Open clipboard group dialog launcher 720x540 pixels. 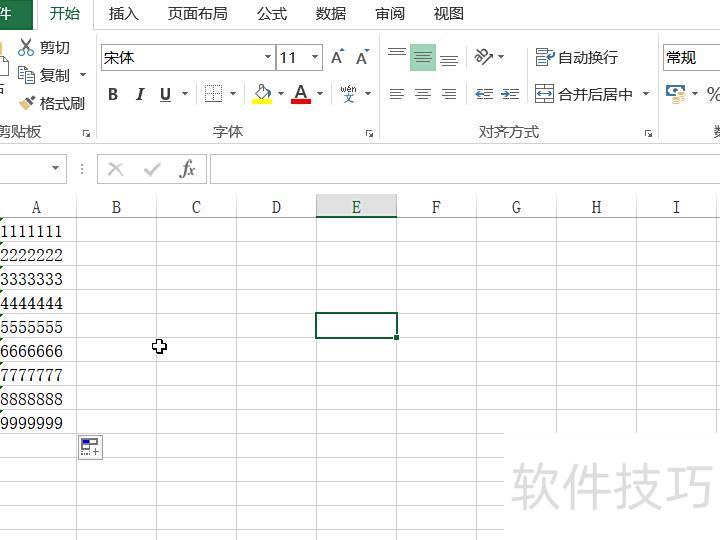tap(86, 133)
